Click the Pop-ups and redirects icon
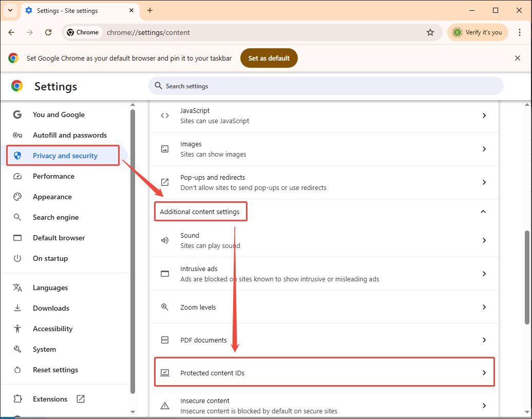This screenshot has height=419, width=532. [164, 182]
